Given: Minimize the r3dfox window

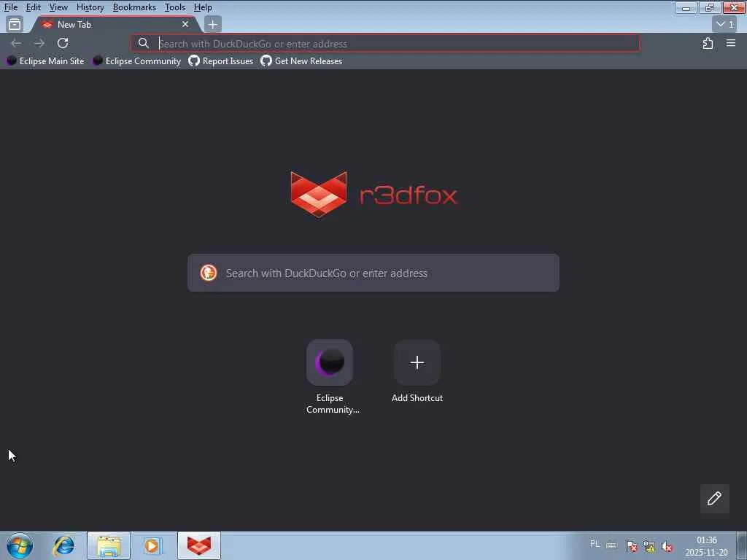Looking at the screenshot, I should (686, 7).
